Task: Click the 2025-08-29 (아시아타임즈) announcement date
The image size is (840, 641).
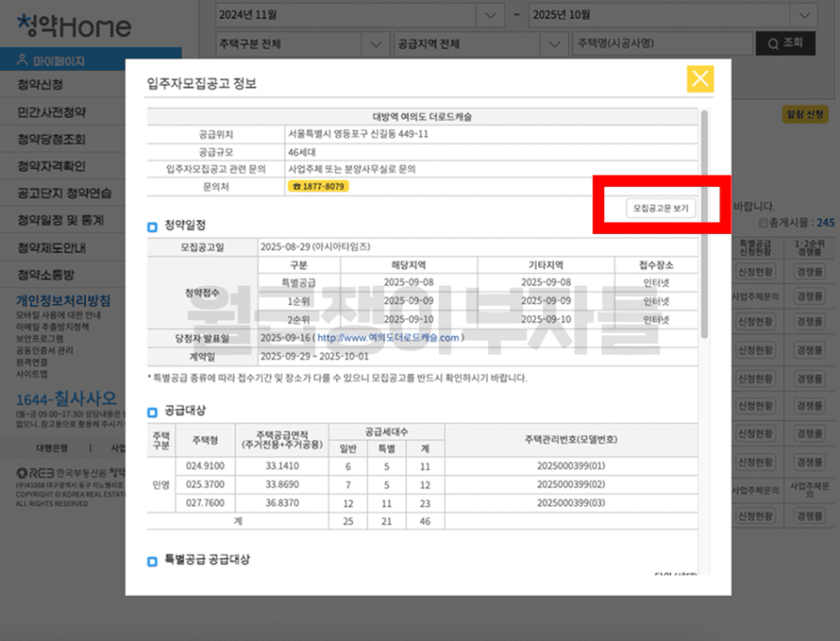Action: [x=315, y=247]
